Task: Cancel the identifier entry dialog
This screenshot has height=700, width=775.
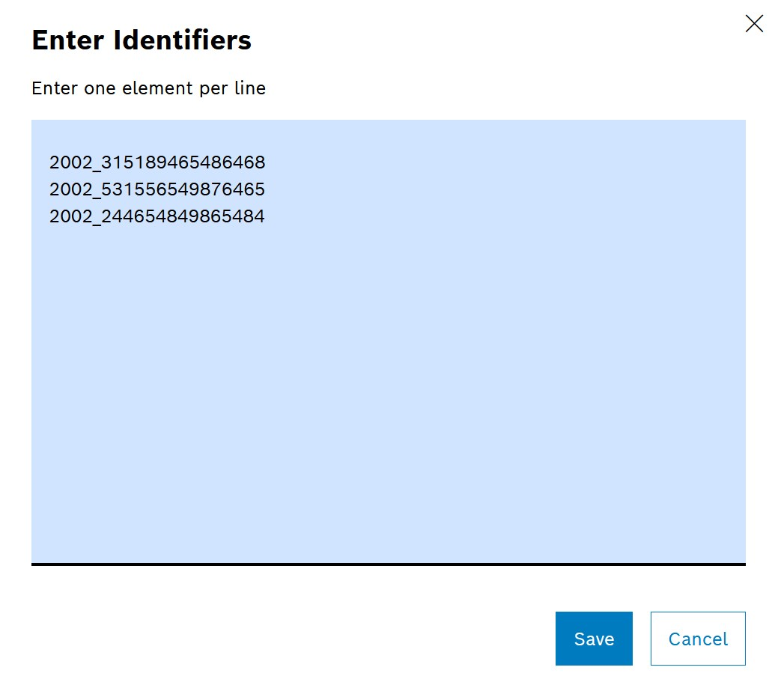Action: (x=698, y=639)
